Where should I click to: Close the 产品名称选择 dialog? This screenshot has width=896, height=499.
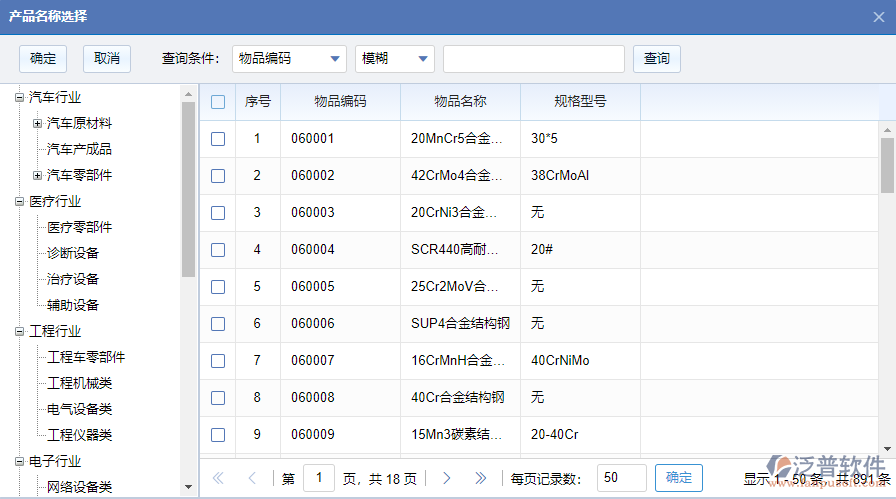coord(879,17)
